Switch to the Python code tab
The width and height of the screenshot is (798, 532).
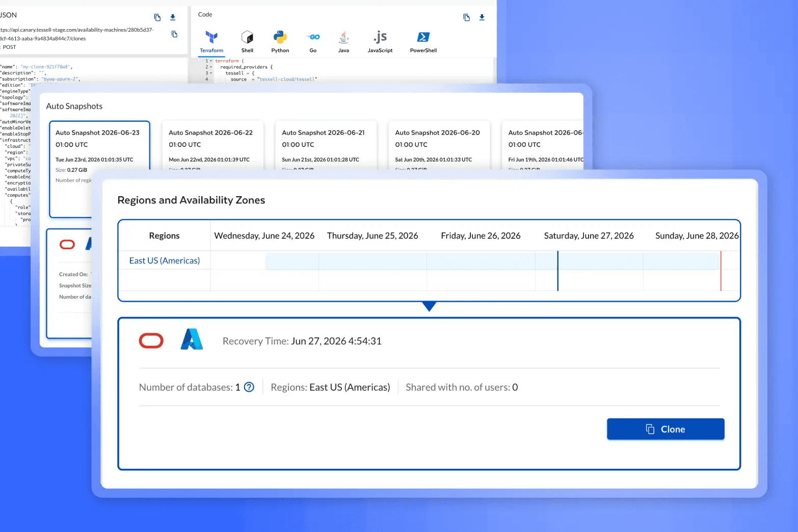[x=280, y=42]
